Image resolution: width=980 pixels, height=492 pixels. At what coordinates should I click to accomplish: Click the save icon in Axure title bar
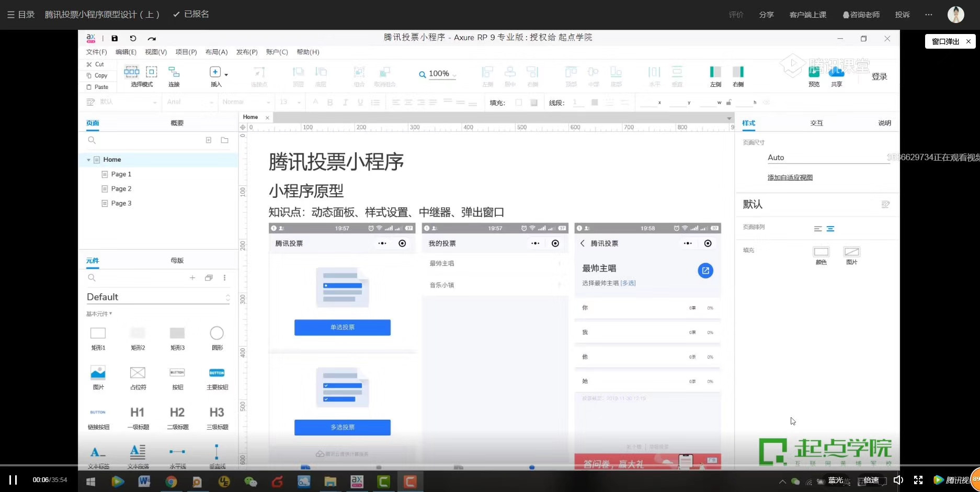pyautogui.click(x=115, y=38)
